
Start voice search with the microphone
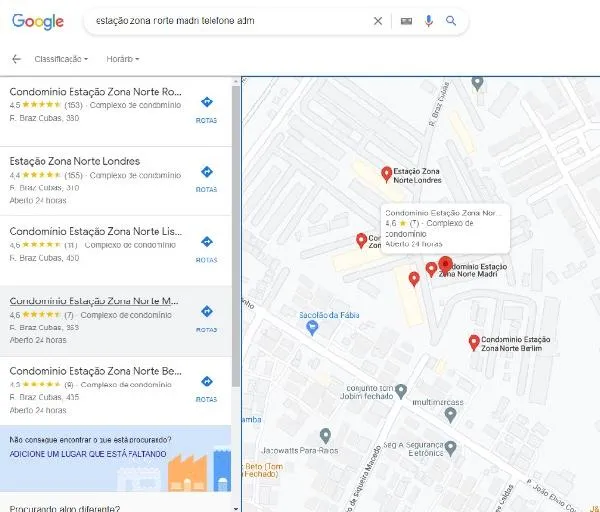[429, 21]
